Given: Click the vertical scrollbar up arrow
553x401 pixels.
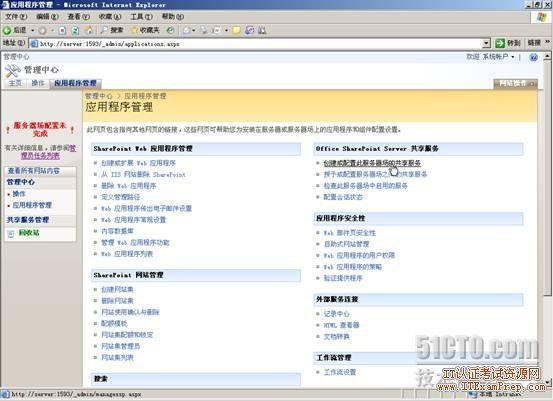Looking at the screenshot, I should coord(547,56).
